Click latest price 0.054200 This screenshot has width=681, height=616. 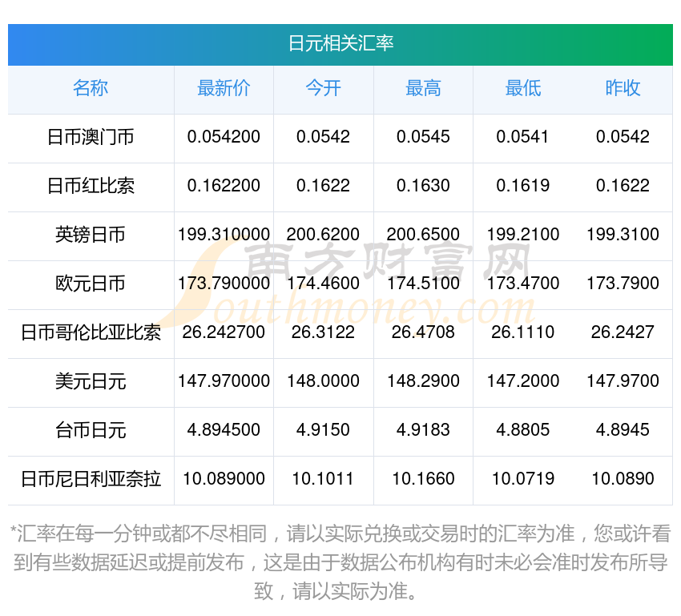(x=224, y=137)
